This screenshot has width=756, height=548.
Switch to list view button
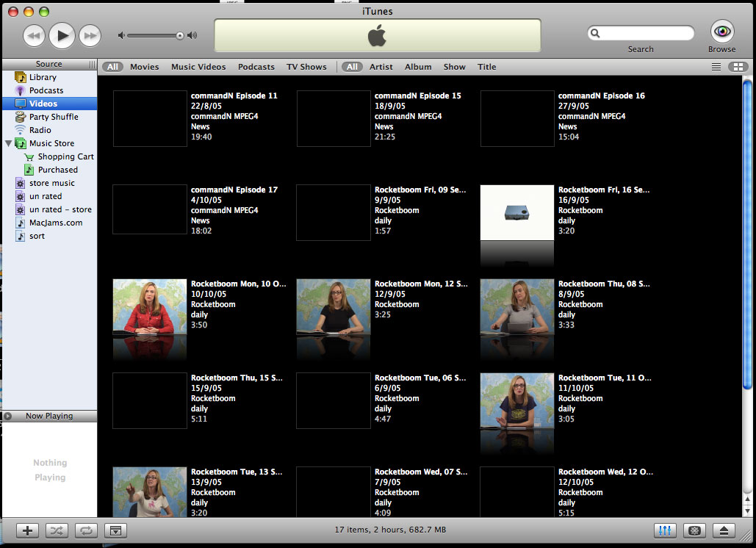pos(716,67)
